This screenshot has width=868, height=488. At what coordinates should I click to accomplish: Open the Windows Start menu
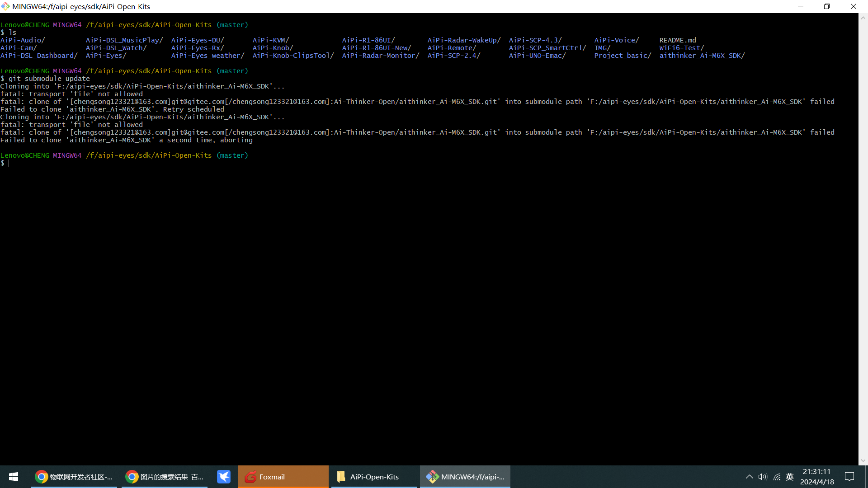(x=14, y=477)
